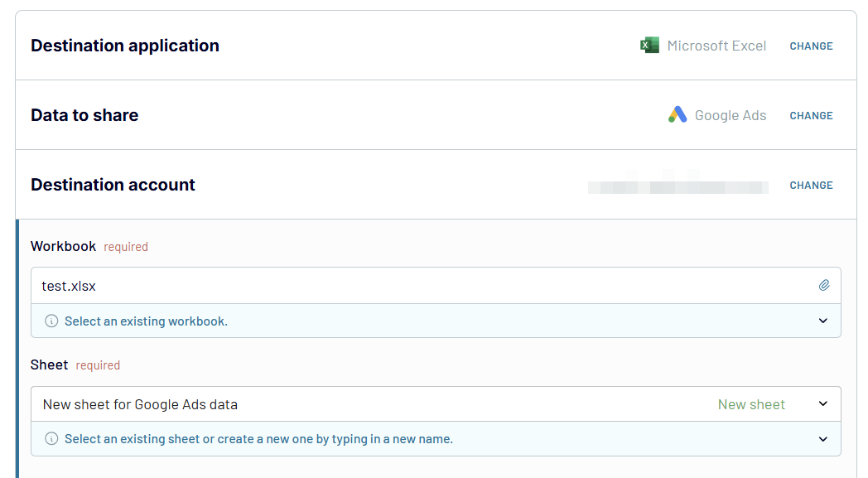The height and width of the screenshot is (478, 868).
Task: Click the Workbook field showing test.xlsx
Action: pos(436,286)
